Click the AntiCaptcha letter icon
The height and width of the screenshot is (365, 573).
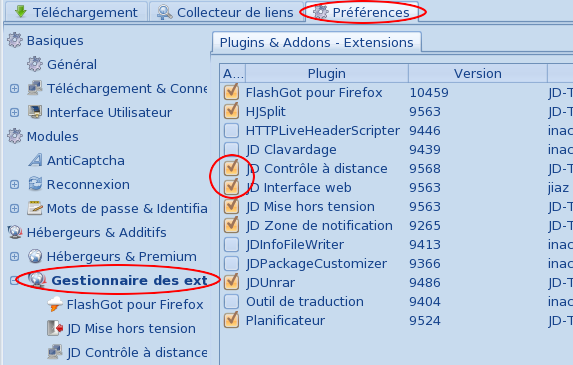[x=35, y=160]
